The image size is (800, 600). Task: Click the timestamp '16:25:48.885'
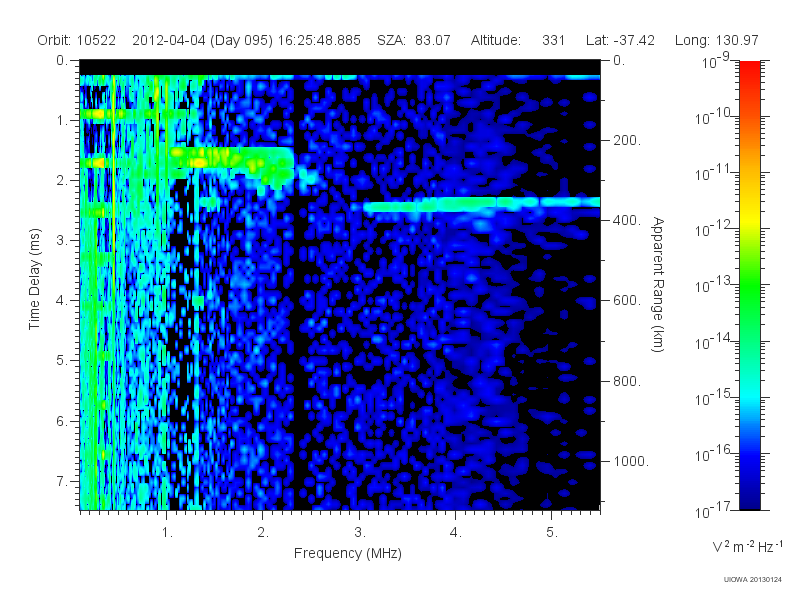coord(319,40)
